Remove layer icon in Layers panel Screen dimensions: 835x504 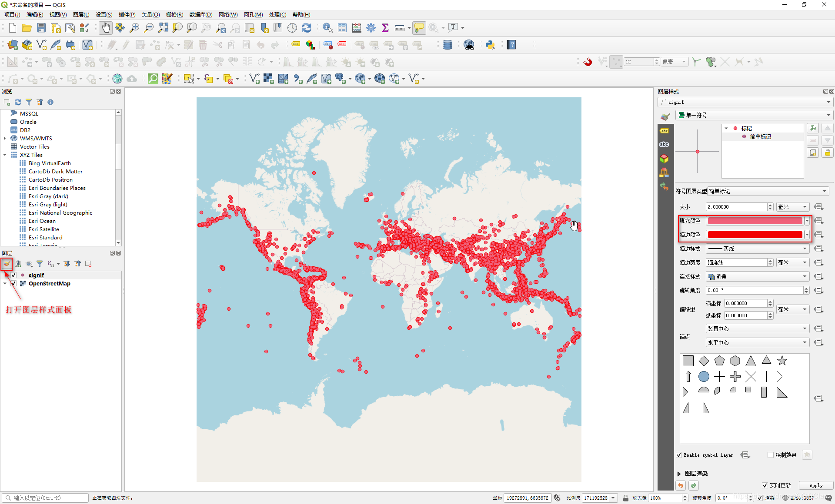pyautogui.click(x=88, y=264)
